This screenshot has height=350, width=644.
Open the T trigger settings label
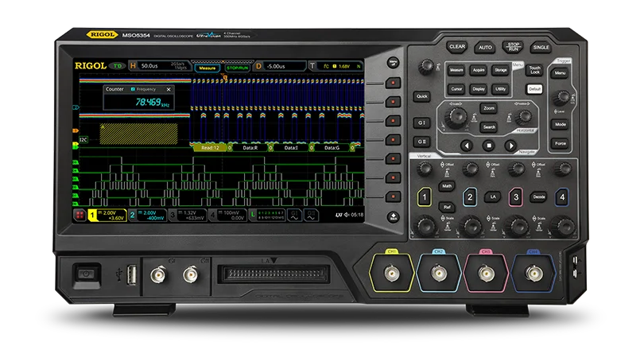[336, 66]
